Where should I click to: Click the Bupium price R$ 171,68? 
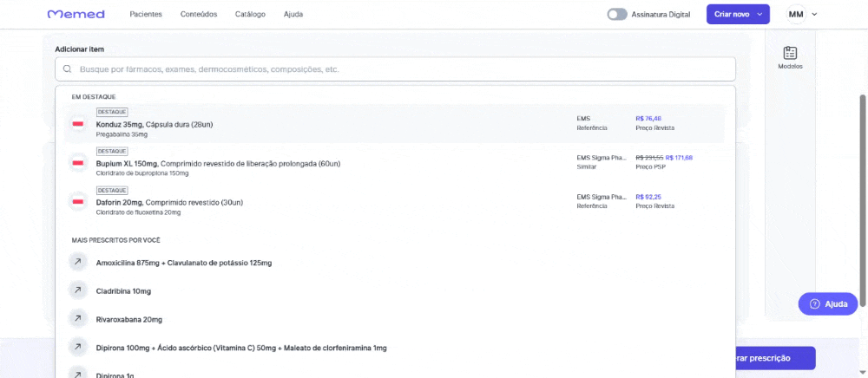[x=679, y=158]
